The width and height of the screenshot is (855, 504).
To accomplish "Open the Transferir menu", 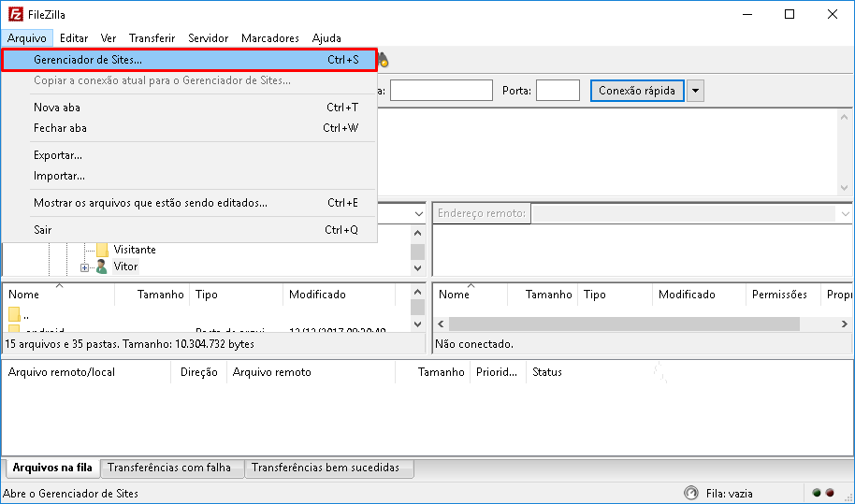I will pos(152,38).
